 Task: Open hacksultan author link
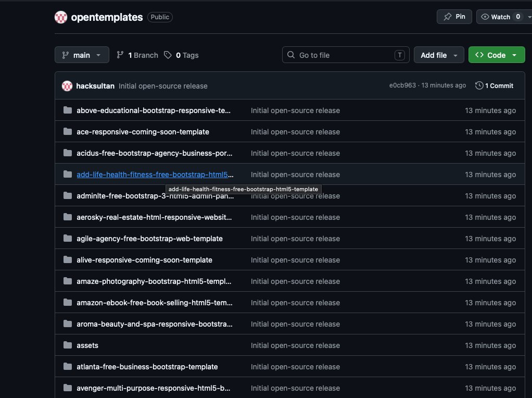95,86
